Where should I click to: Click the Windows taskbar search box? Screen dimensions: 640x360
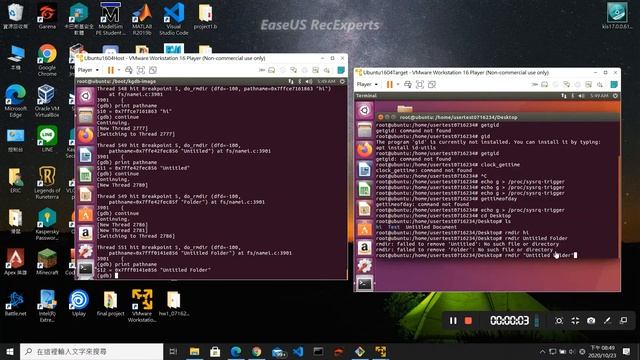click(x=91, y=351)
